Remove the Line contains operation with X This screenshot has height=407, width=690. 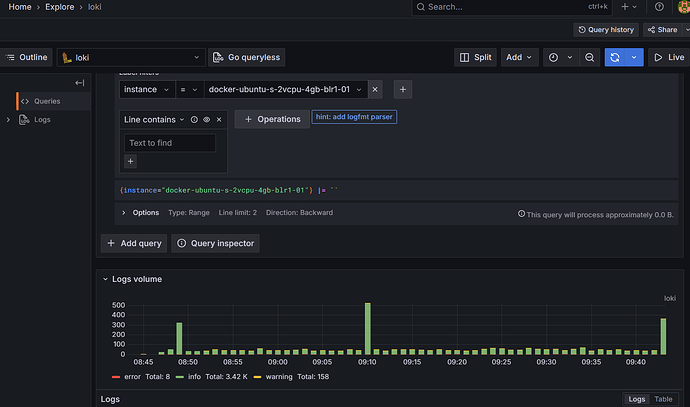coord(218,119)
